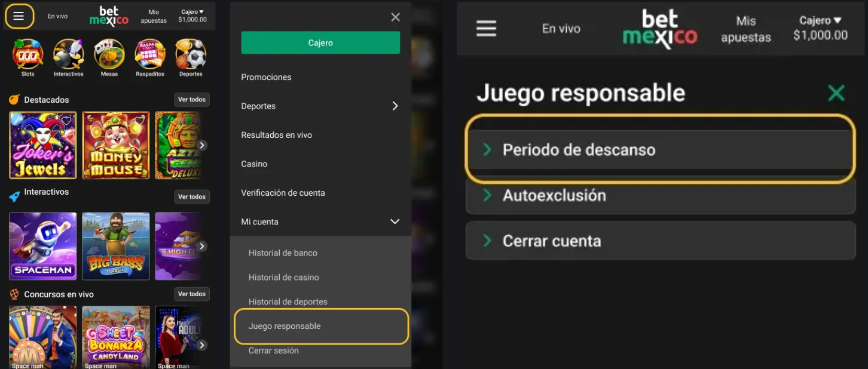868x369 pixels.
Task: Favorite Joker's Jewels with its heart icon
Action: coord(66,121)
